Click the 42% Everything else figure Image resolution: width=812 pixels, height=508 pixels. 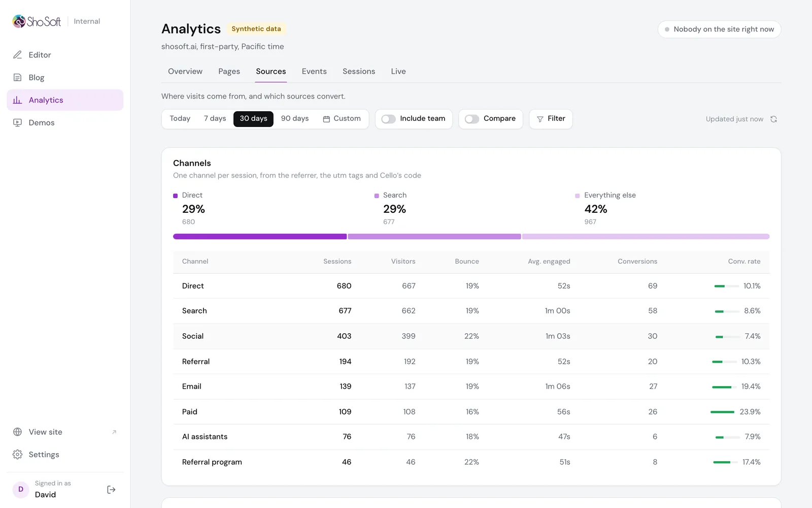point(596,209)
